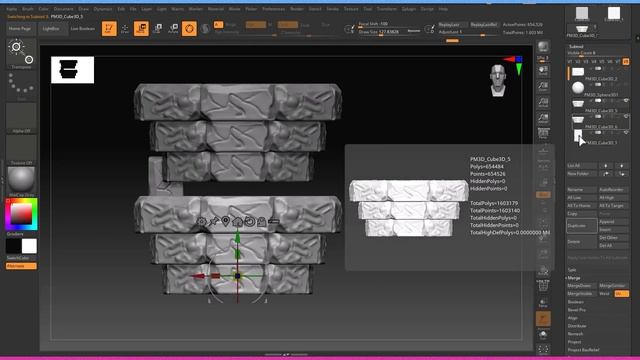The width and height of the screenshot is (640, 360).
Task: Toggle the switch on PM3D_Sphere3D1 subtool row
Action: (598, 84)
